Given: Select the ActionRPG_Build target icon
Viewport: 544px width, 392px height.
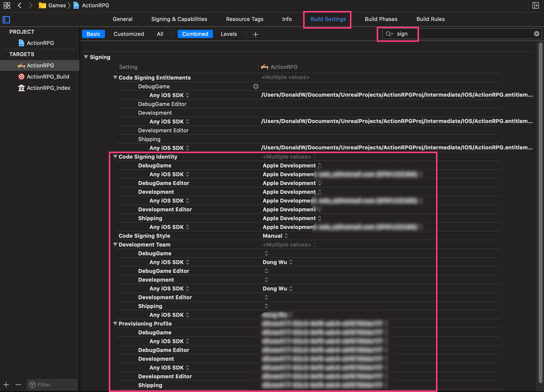Looking at the screenshot, I should (x=21, y=77).
